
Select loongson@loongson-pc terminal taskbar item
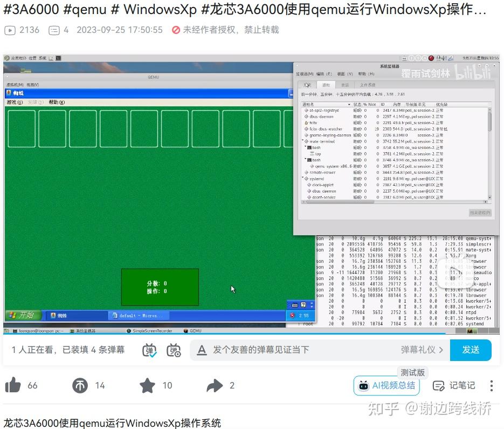click(x=38, y=331)
